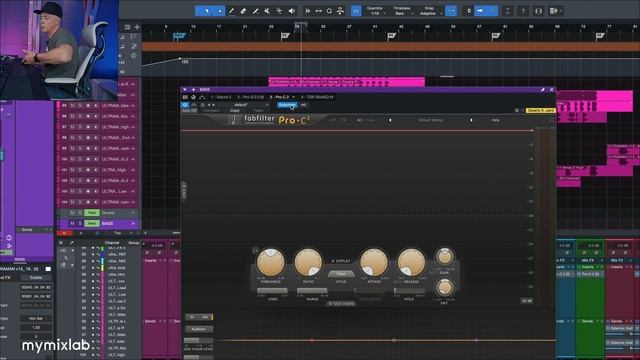Mute the Drums track
The height and width of the screenshot is (360, 640).
73,213
